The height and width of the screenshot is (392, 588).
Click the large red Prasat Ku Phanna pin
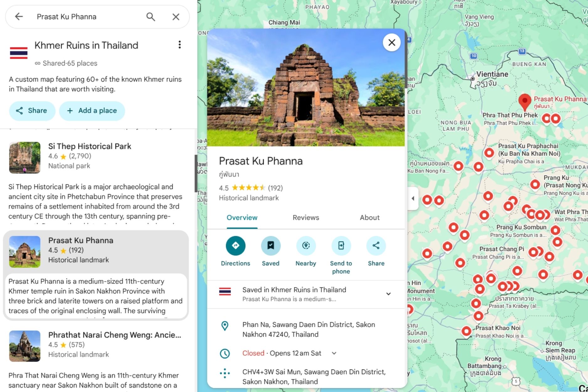coord(525,102)
